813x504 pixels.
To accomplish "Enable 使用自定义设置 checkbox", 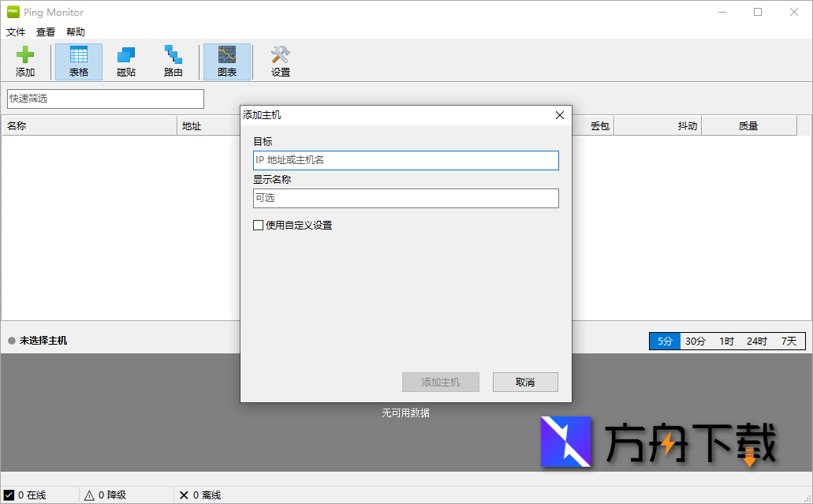I will click(x=258, y=225).
